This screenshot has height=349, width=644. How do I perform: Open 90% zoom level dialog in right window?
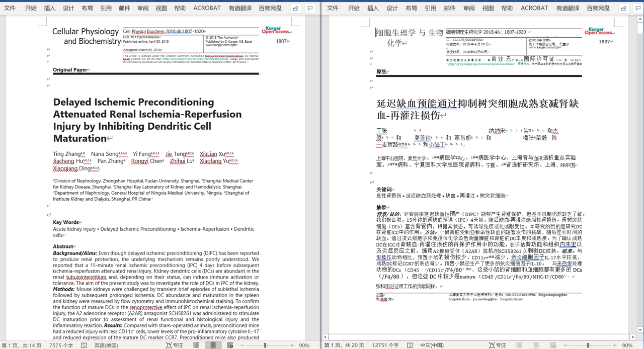tap(627, 345)
